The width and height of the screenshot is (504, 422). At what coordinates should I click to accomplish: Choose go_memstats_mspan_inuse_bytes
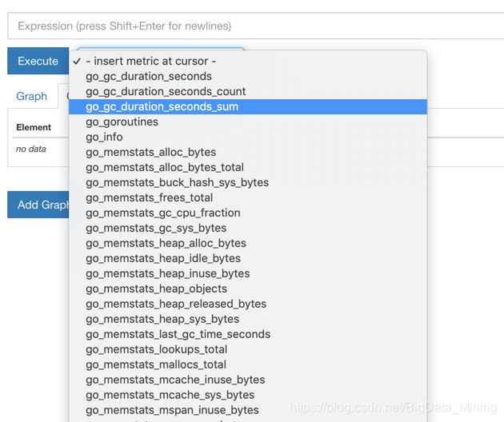(x=248, y=410)
